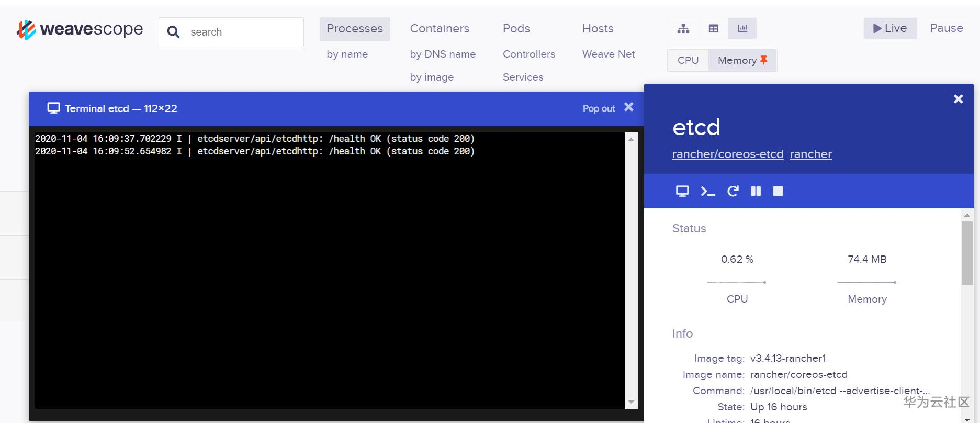The image size is (980, 423).
Task: Click the 0.62 % CPU value
Action: 737,259
